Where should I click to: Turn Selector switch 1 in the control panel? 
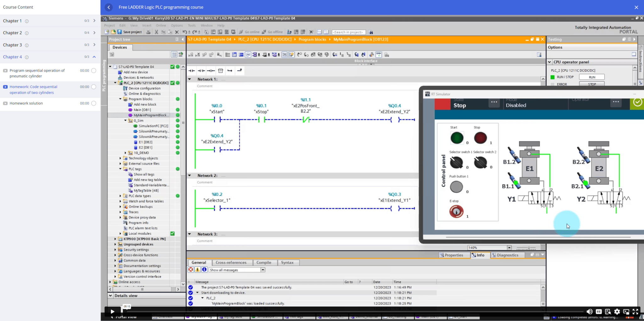click(457, 163)
